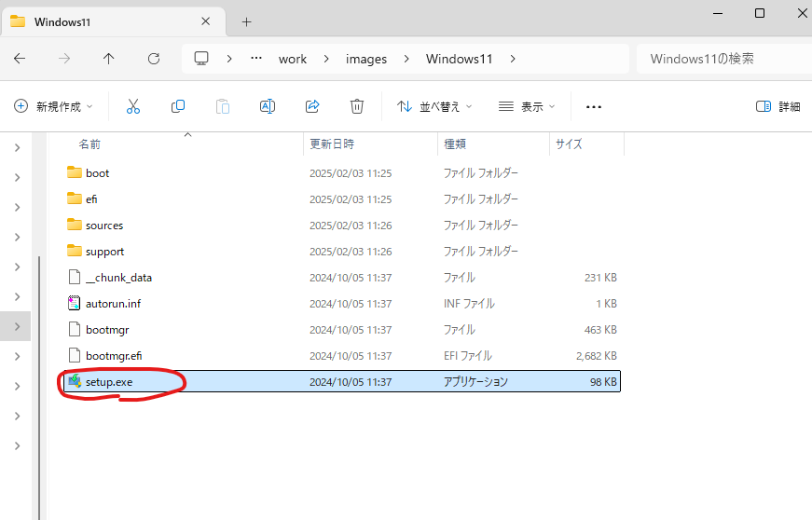Close the Windows11 tab
Image resolution: width=812 pixels, height=520 pixels.
pyautogui.click(x=206, y=21)
